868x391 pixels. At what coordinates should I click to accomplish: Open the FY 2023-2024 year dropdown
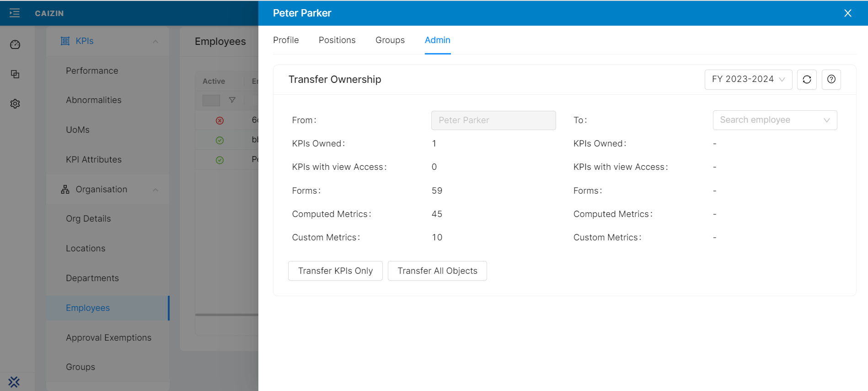point(748,80)
